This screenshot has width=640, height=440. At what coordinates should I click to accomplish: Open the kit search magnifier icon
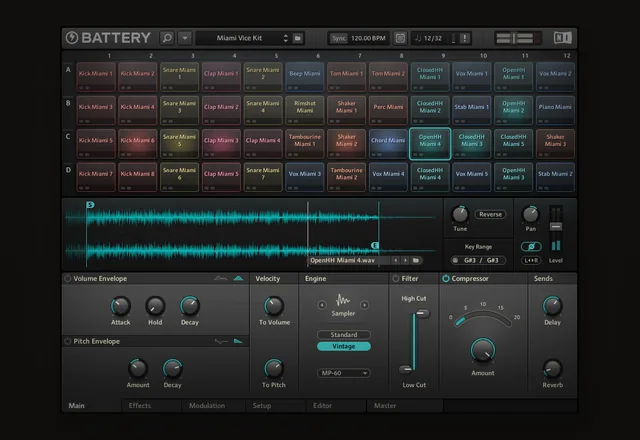coord(167,38)
